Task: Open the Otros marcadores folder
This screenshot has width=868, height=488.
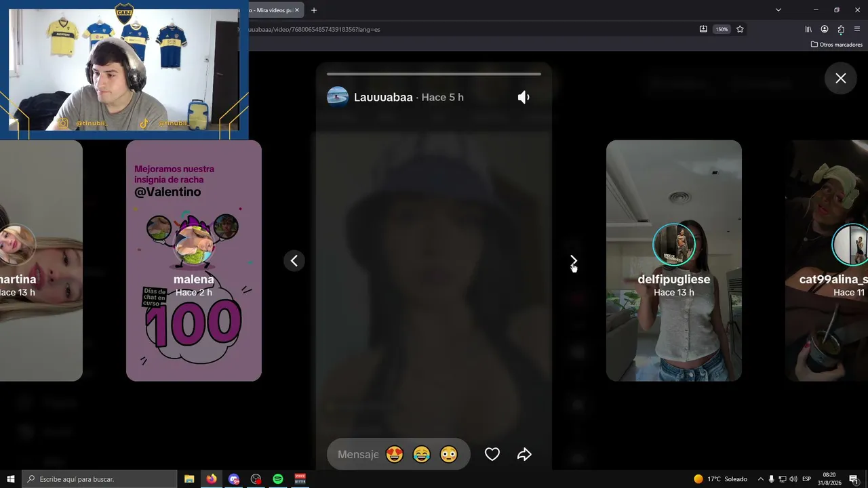Action: coord(837,45)
